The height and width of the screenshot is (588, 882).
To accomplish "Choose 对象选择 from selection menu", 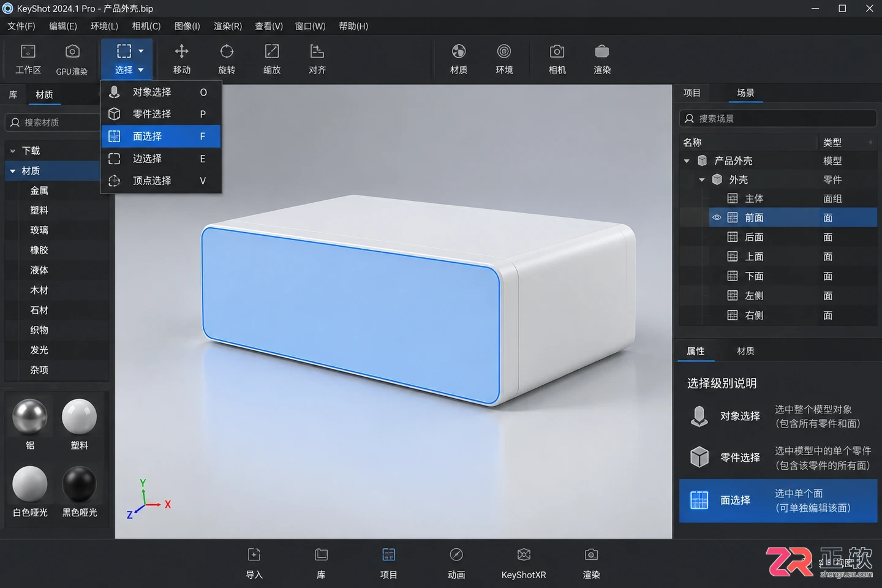I will coord(160,92).
